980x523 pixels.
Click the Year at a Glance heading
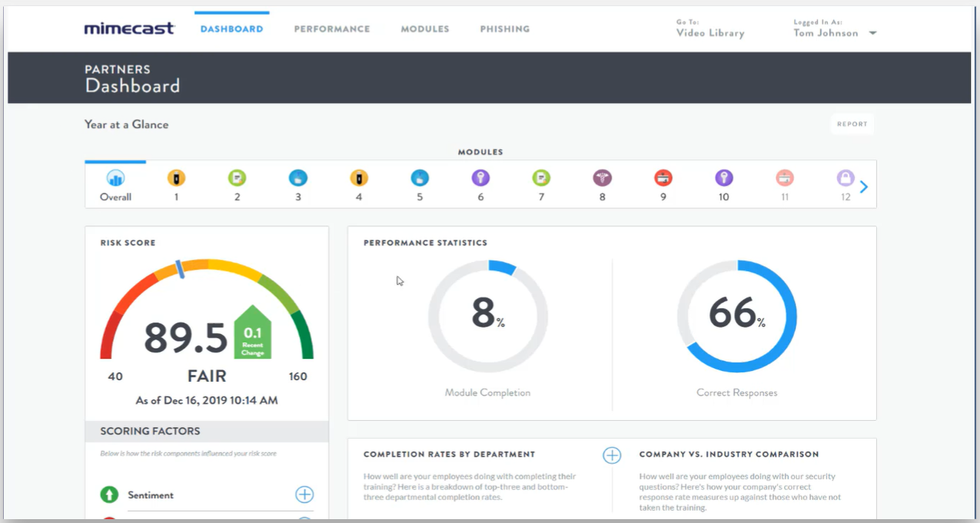[126, 124]
